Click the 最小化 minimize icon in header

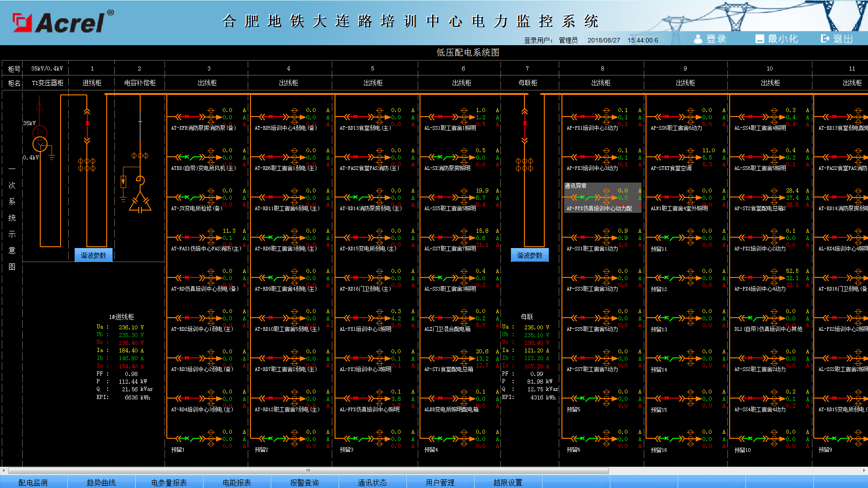[x=759, y=39]
